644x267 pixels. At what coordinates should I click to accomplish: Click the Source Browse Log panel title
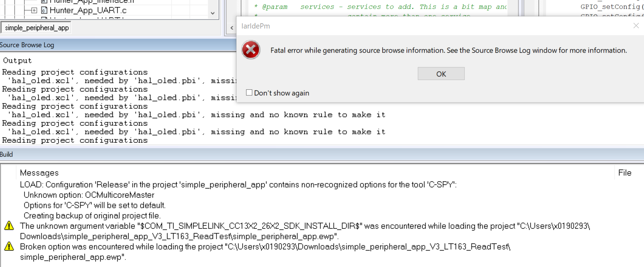tap(27, 45)
